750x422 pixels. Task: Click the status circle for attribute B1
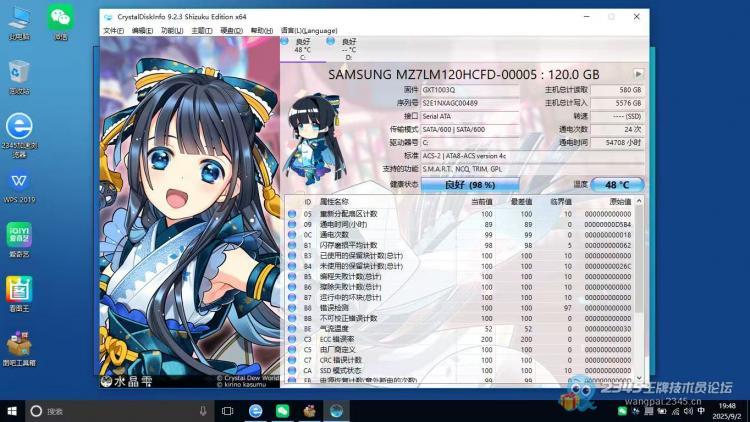pos(292,245)
